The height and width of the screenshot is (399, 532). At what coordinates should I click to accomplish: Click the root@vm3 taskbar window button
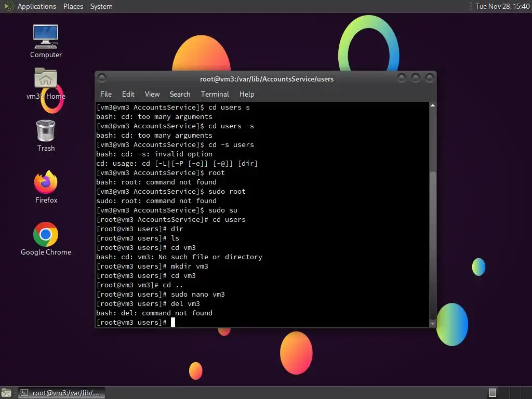point(61,393)
